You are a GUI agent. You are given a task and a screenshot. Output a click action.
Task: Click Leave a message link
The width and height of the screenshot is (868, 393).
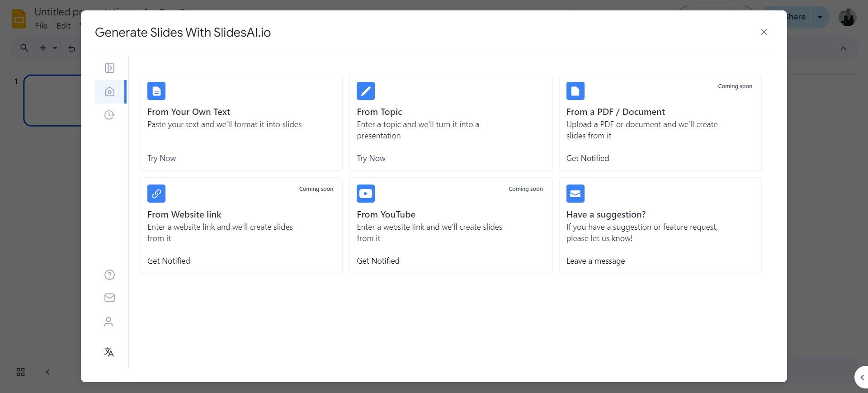[595, 261]
